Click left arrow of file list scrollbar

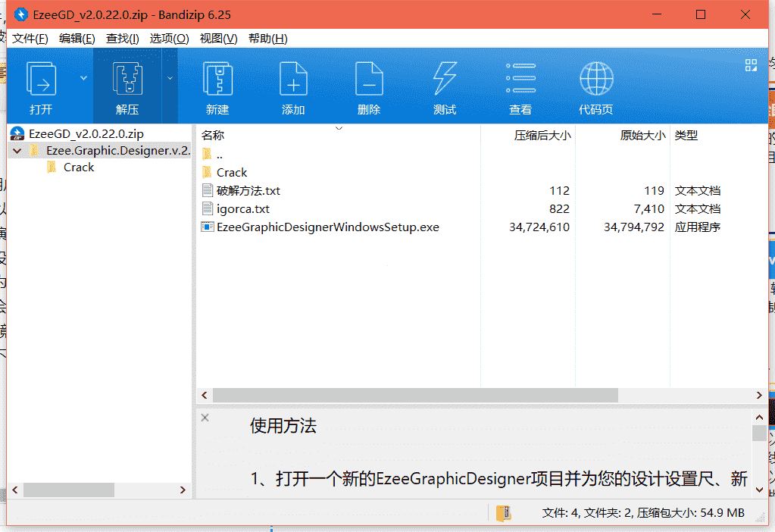(x=205, y=395)
